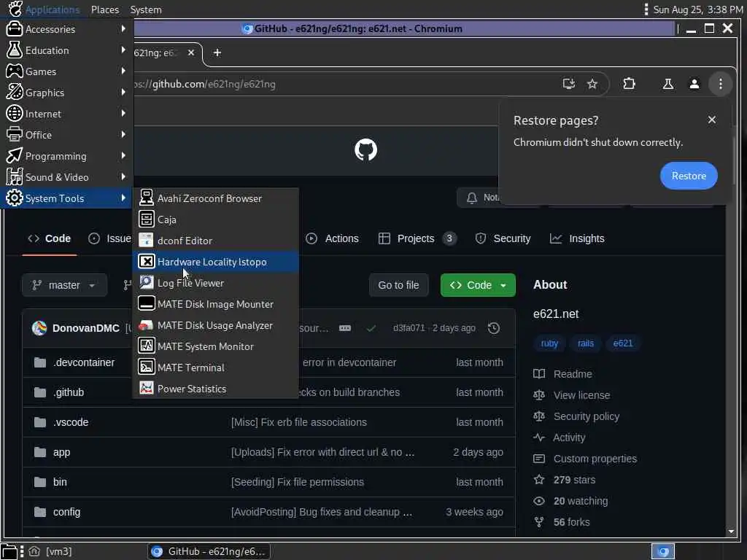747x560 pixels.
Task: Close the e621ng browser tab
Action: click(191, 52)
